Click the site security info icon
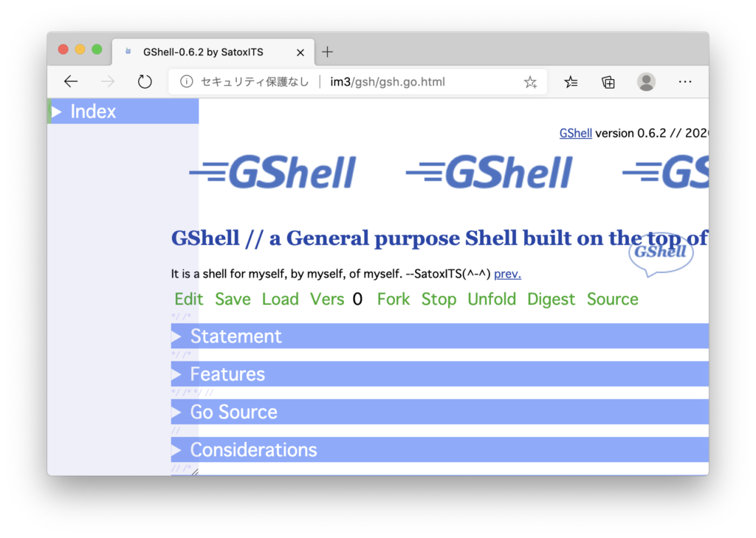756x538 pixels. pos(187,82)
